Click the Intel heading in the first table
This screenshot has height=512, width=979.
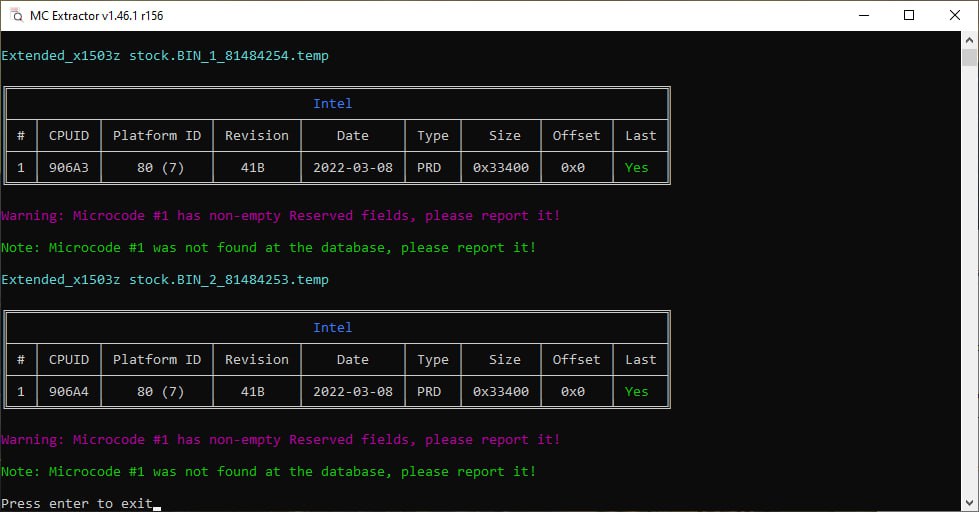pyautogui.click(x=332, y=104)
